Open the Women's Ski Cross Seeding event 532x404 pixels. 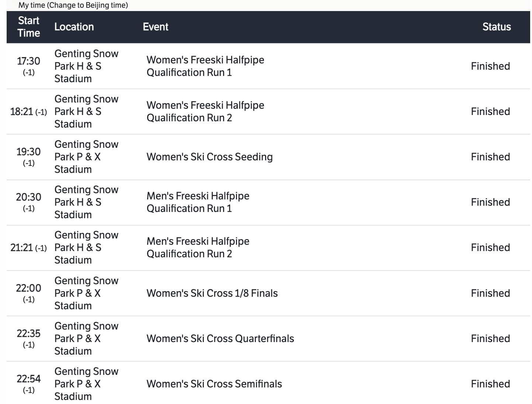209,157
